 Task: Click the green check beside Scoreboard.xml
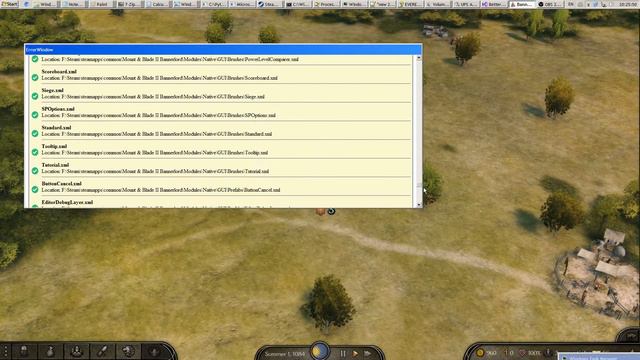[x=35, y=78]
